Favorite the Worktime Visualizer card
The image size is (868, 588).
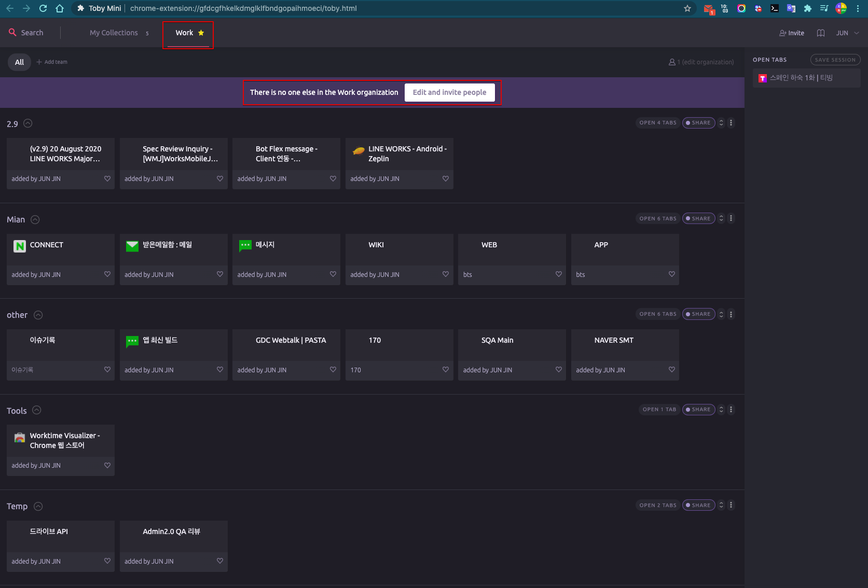[x=107, y=466]
